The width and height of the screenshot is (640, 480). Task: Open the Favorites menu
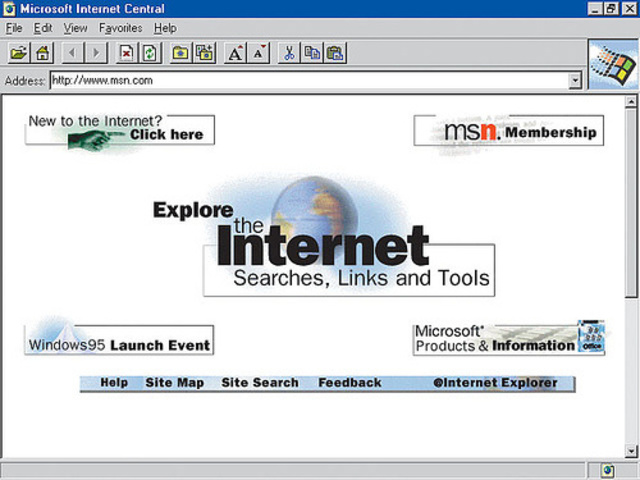click(x=120, y=28)
